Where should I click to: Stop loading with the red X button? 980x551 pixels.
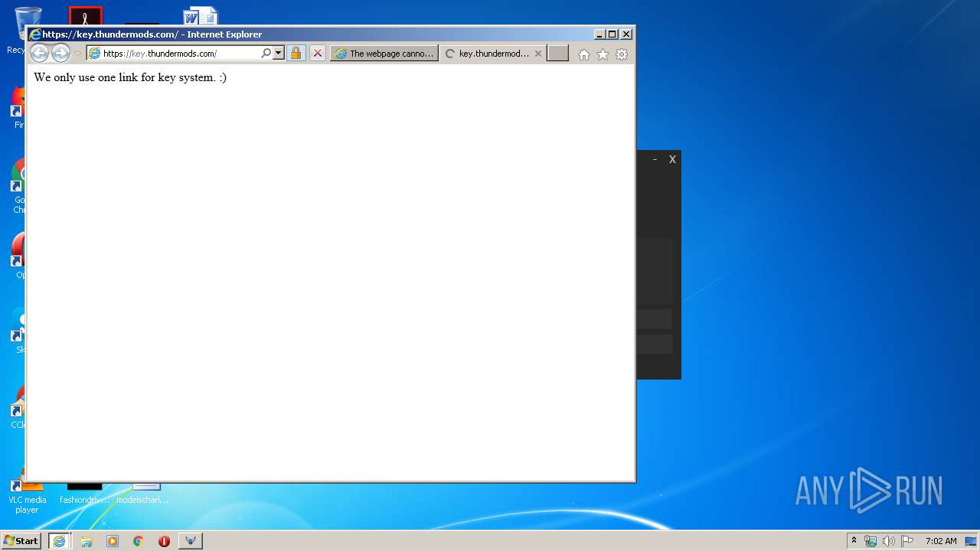(318, 53)
